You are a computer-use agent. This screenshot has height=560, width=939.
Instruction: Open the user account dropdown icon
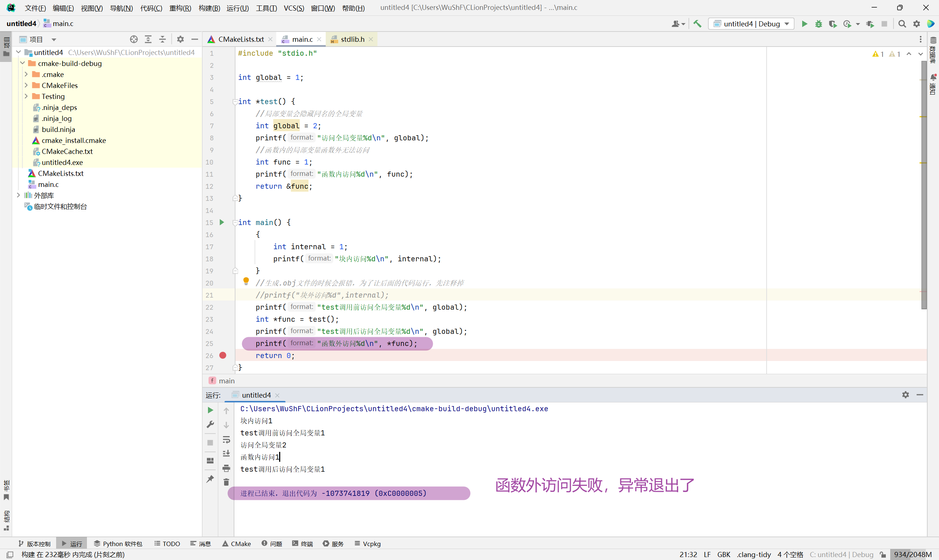pos(678,24)
